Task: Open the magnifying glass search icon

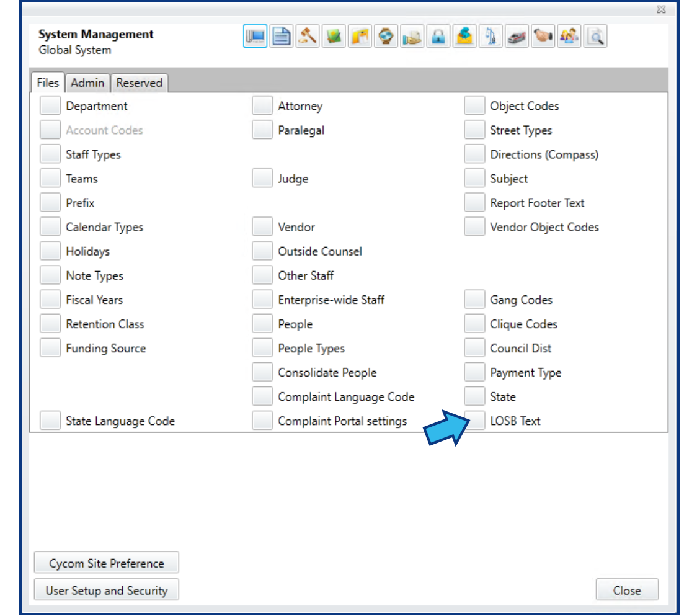Action: pos(595,36)
